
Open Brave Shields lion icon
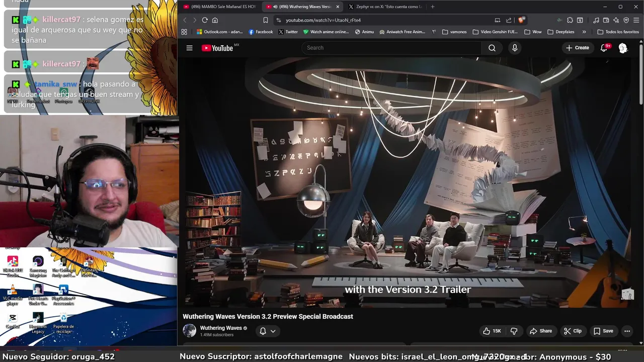click(521, 20)
